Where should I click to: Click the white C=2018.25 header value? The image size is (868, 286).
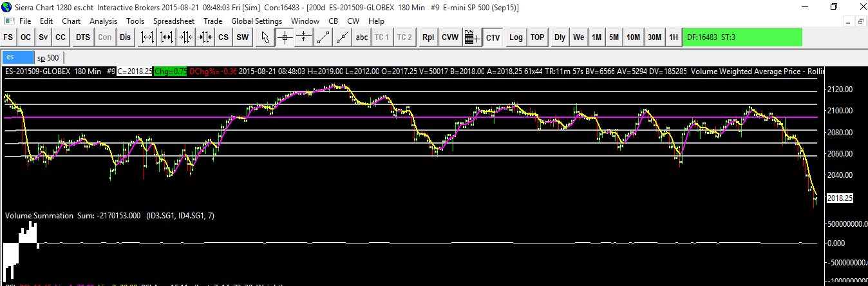pyautogui.click(x=135, y=71)
